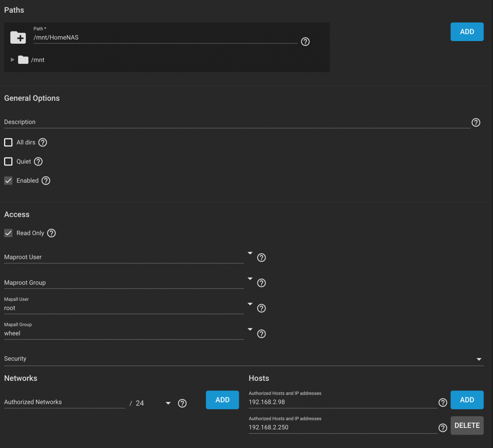Open help tooltip for Read Only

point(52,233)
